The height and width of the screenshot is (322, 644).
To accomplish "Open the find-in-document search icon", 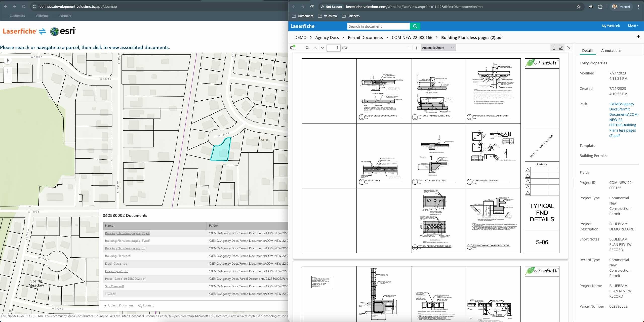I will click(307, 48).
